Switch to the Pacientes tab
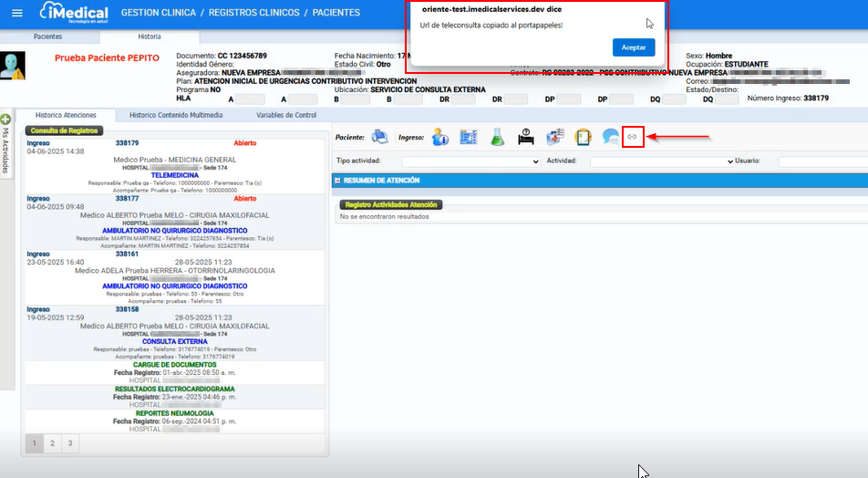This screenshot has width=868, height=478. coord(47,36)
